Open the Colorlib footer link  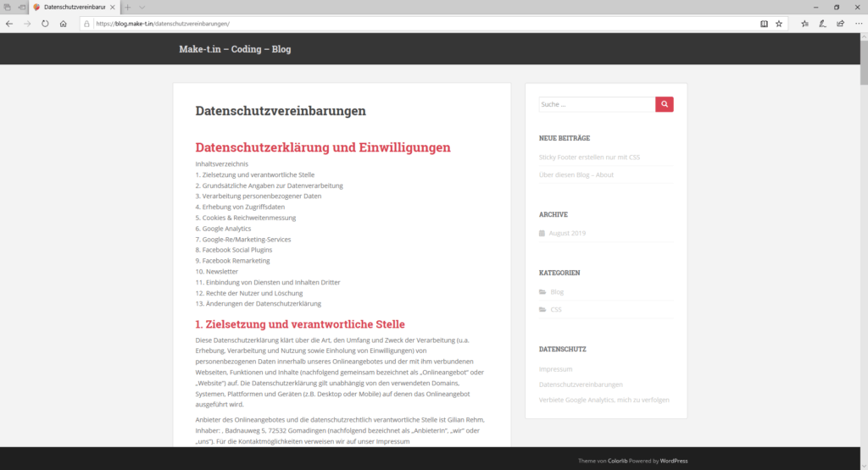point(617,461)
